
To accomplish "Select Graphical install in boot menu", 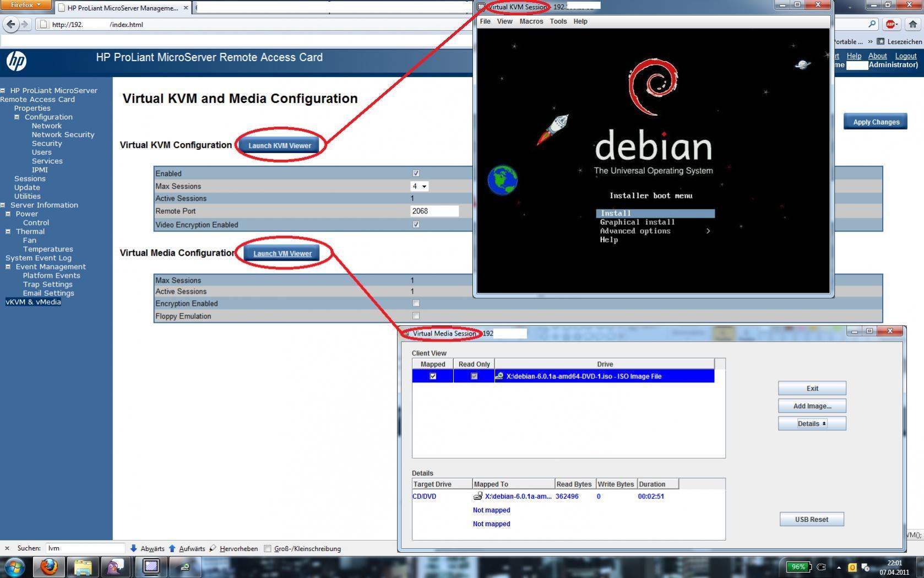I will click(x=637, y=222).
